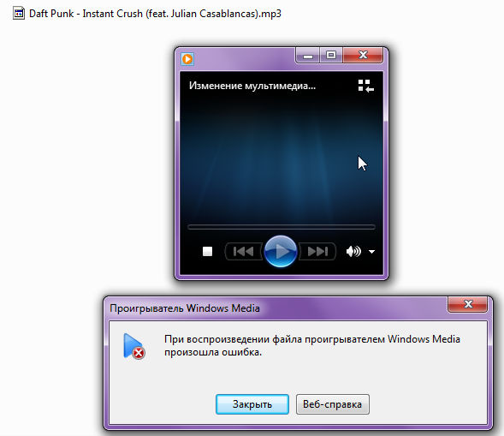The width and height of the screenshot is (504, 436).
Task: Skip to next track in player
Action: tap(317, 251)
